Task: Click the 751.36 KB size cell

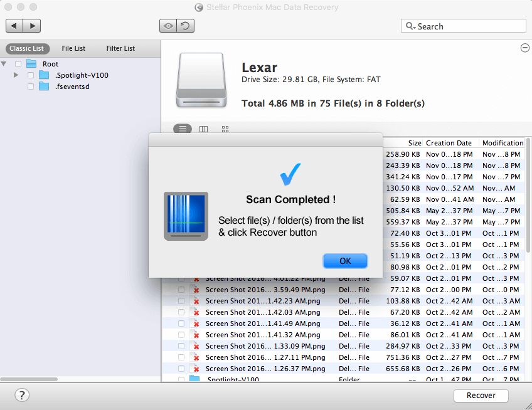Action: pos(403,357)
